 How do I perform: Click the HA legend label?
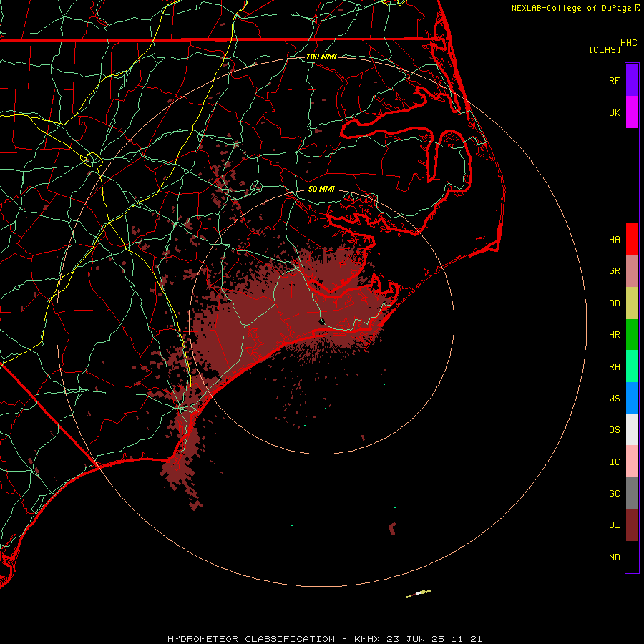click(x=614, y=240)
